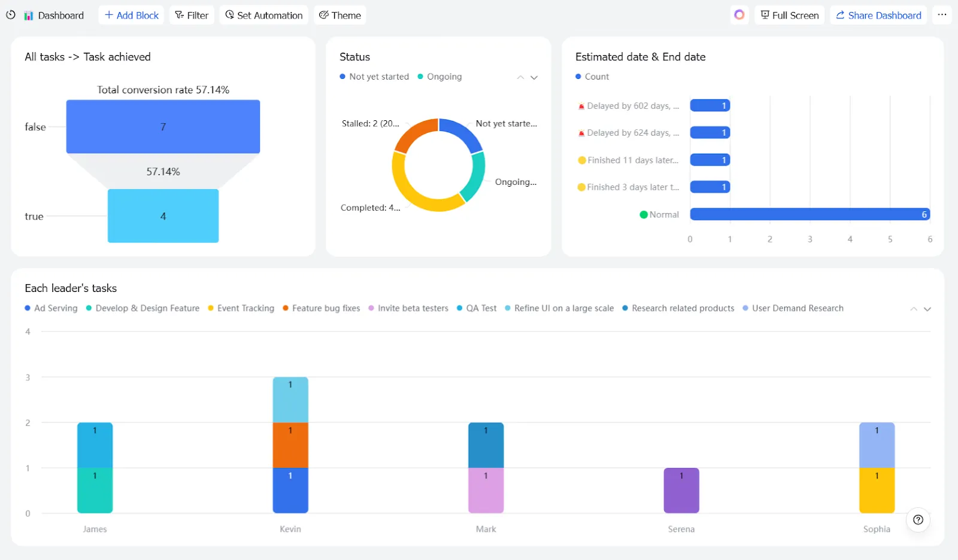This screenshot has height=560, width=958.
Task: Click the clock history icon beside Dashboard
Action: [11, 15]
